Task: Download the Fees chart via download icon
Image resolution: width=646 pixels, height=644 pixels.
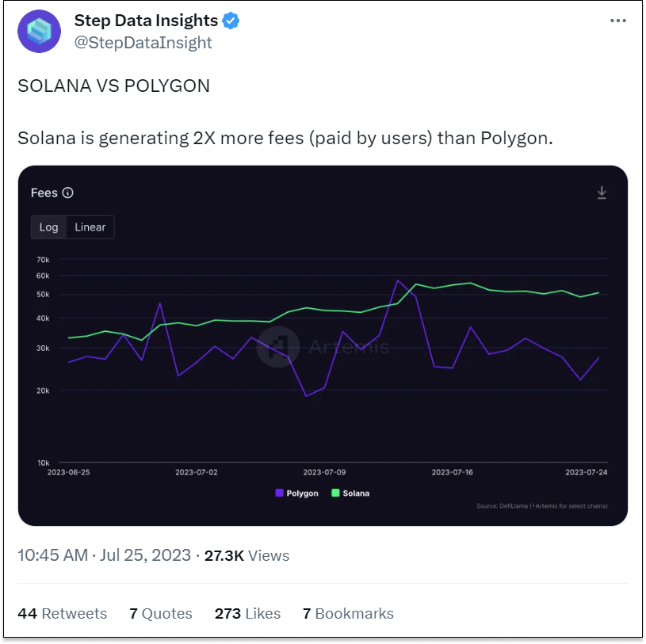Action: pos(602,192)
